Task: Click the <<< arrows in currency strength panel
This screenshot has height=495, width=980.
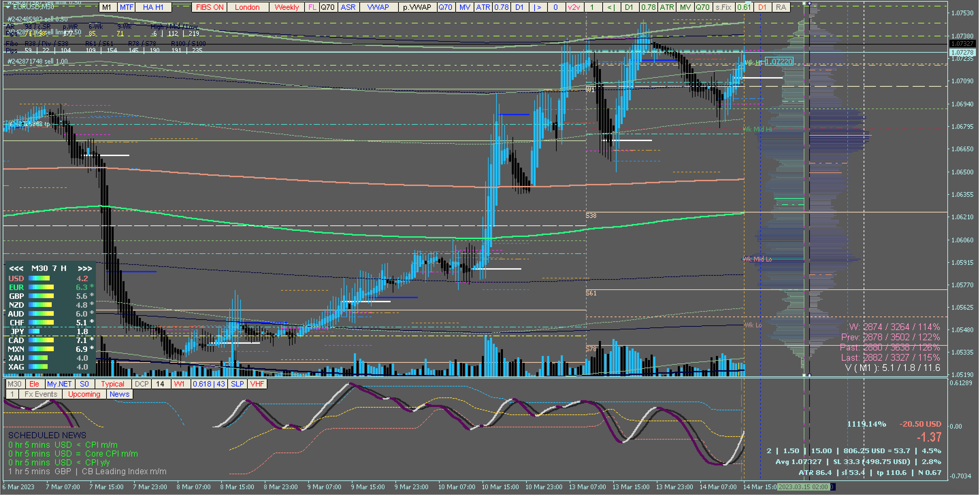Action: pyautogui.click(x=16, y=269)
